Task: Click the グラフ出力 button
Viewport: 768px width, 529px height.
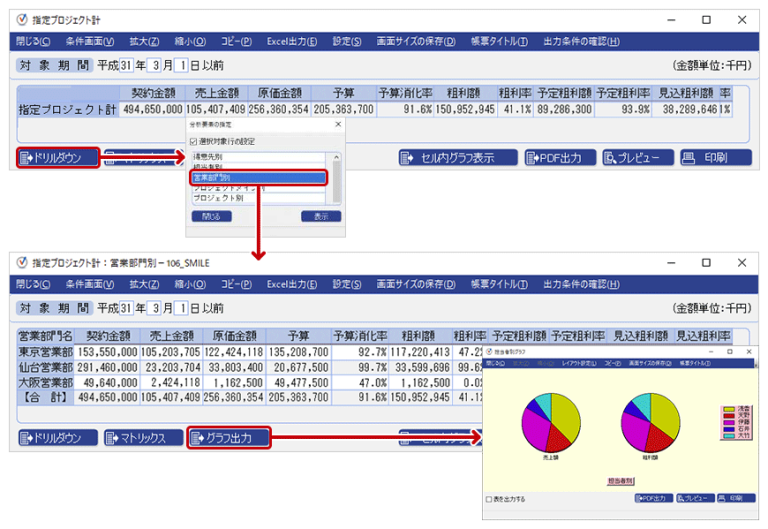Action: (x=229, y=437)
